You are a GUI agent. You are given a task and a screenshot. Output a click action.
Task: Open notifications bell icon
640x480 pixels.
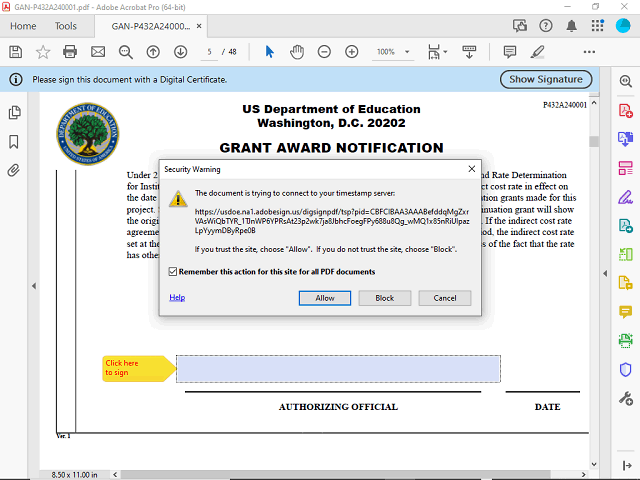click(571, 26)
